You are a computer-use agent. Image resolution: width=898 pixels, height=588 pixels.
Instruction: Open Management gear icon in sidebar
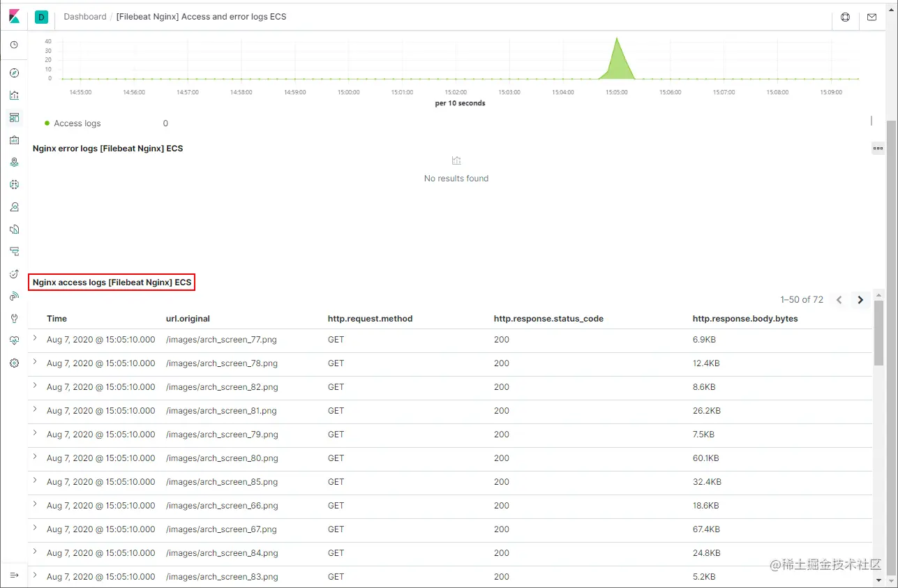coord(14,363)
